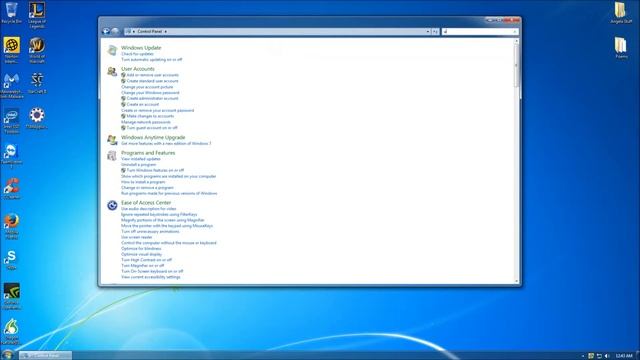Clear the Control Panel search text
640x360 pixels.
515,31
